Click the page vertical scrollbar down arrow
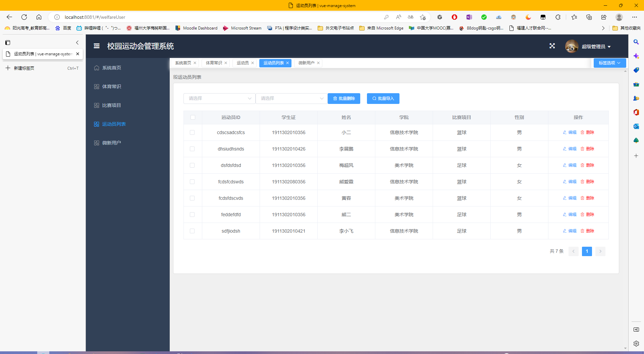This screenshot has height=354, width=644. pyautogui.click(x=625, y=348)
